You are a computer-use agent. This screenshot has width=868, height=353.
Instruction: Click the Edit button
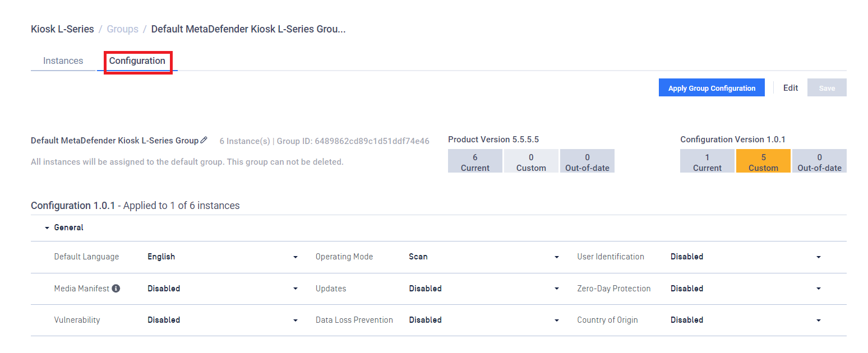pos(791,88)
